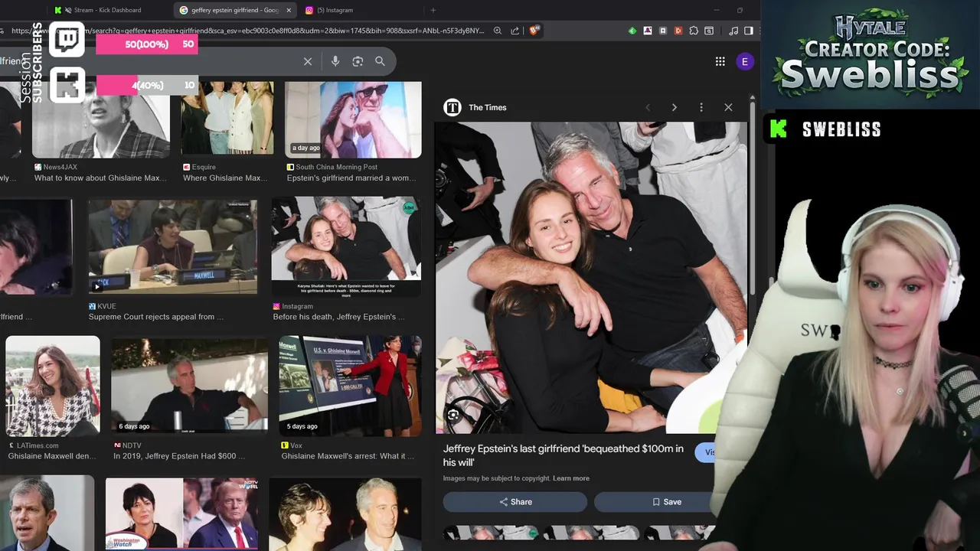Open News4JAX Ghislaine Maxwell image result
The height and width of the screenshot is (551, 980).
(x=101, y=120)
